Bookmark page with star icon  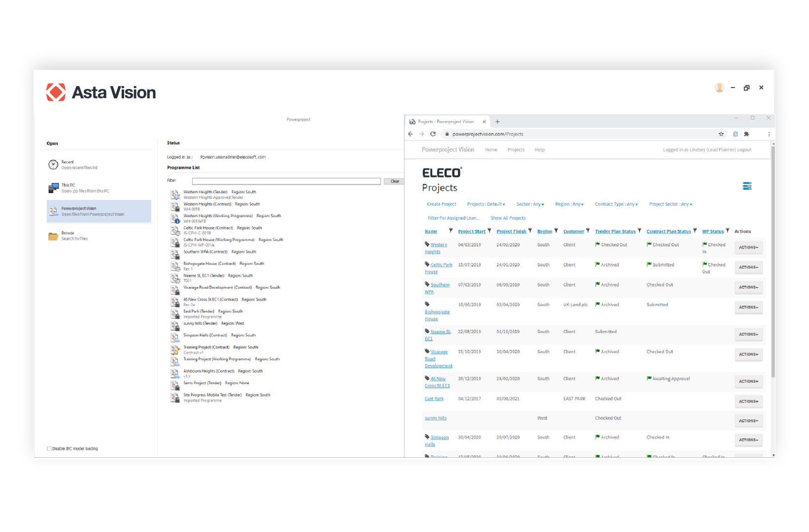click(x=721, y=134)
